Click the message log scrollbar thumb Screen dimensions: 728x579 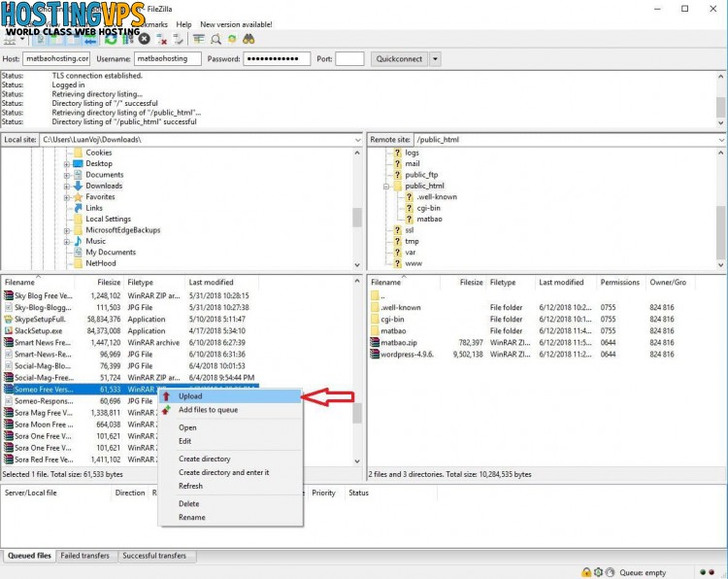point(720,108)
